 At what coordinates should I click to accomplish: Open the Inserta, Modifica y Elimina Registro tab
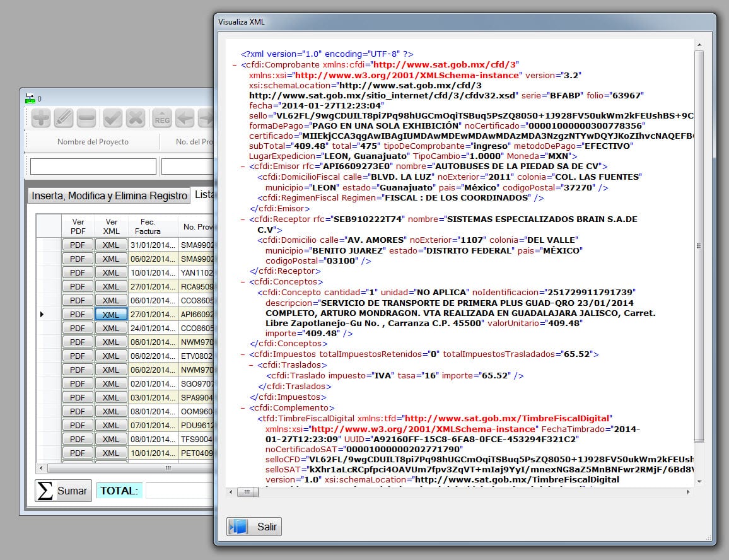click(109, 196)
